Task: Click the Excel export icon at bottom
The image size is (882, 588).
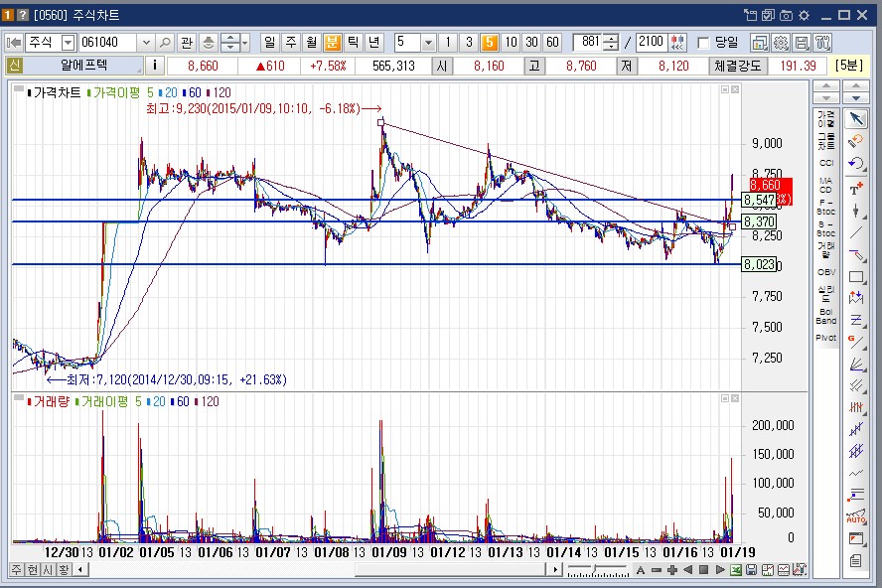Action: pos(736,570)
